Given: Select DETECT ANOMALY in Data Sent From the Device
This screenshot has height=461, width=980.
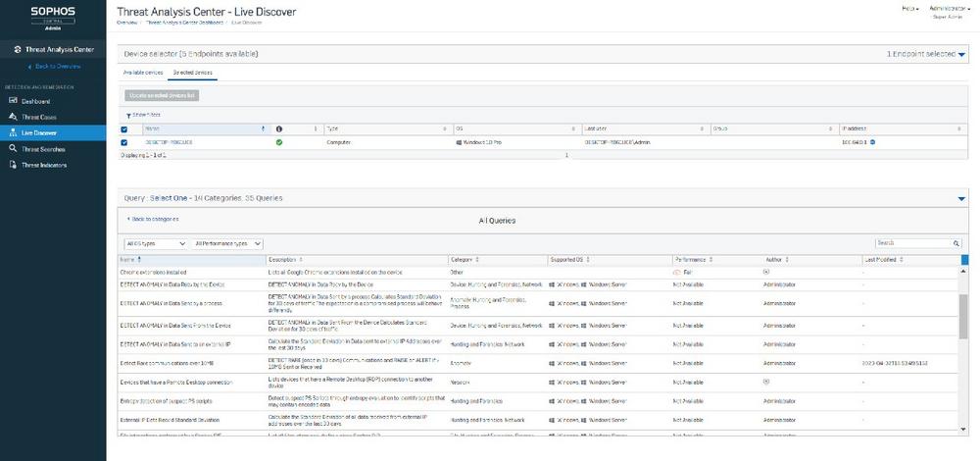Looking at the screenshot, I should click(x=175, y=326).
